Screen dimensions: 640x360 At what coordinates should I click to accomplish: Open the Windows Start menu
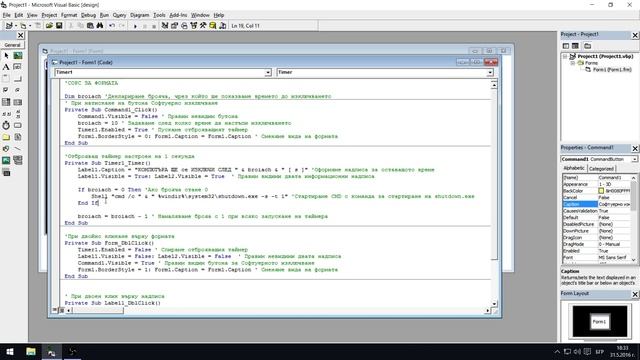click(10, 351)
